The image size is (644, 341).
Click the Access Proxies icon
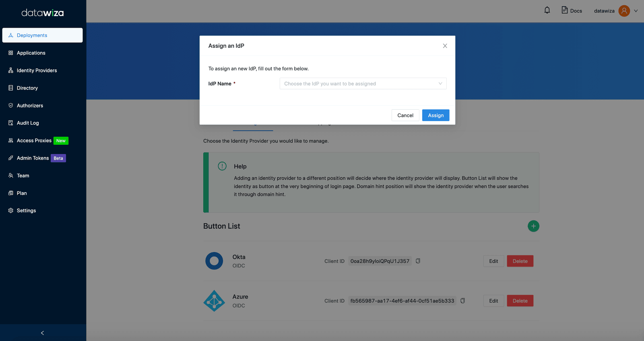[11, 140]
